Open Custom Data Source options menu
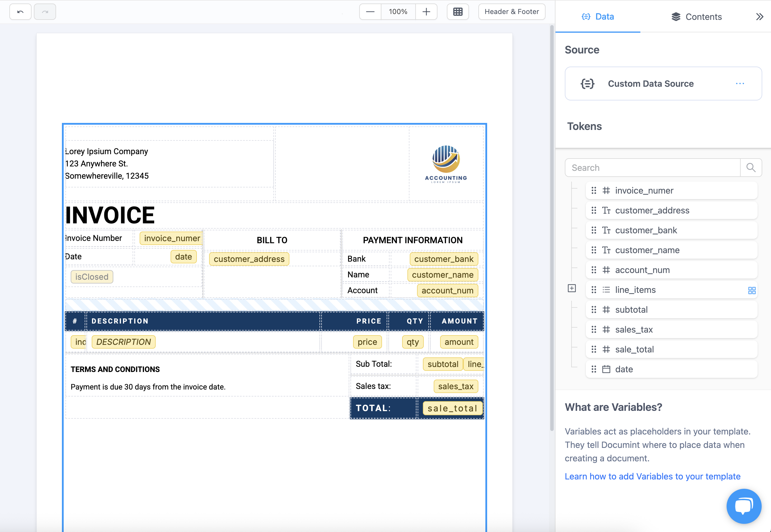Image resolution: width=771 pixels, height=532 pixels. (x=740, y=83)
